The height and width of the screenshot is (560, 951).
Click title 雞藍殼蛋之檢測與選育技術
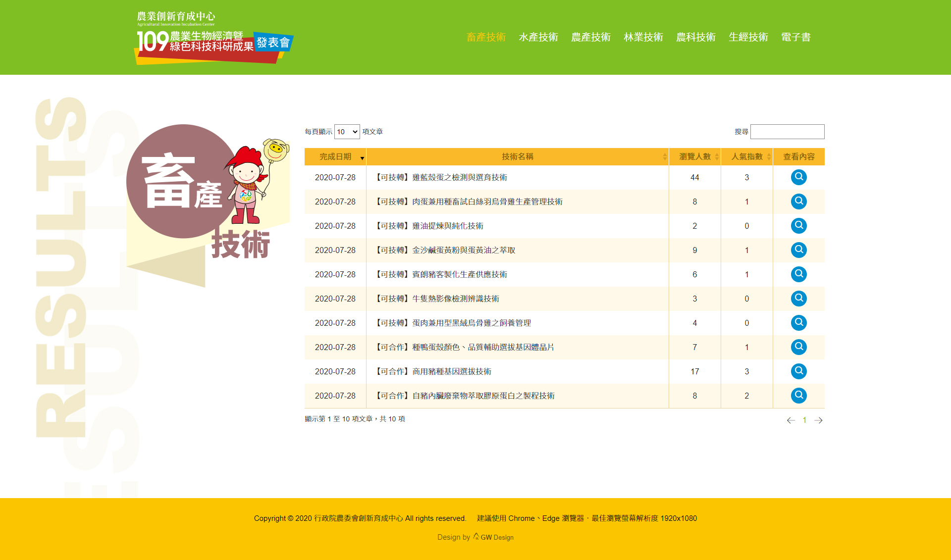(x=440, y=177)
